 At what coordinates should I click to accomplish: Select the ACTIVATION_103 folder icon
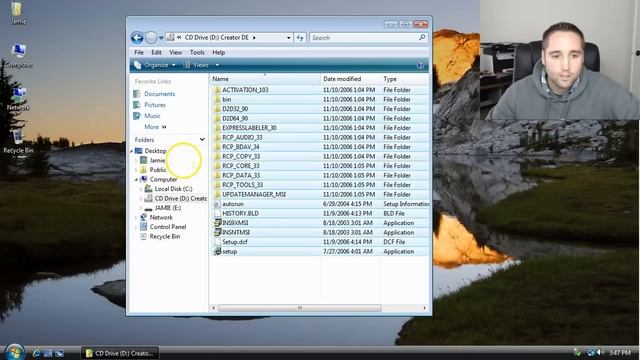[217, 90]
